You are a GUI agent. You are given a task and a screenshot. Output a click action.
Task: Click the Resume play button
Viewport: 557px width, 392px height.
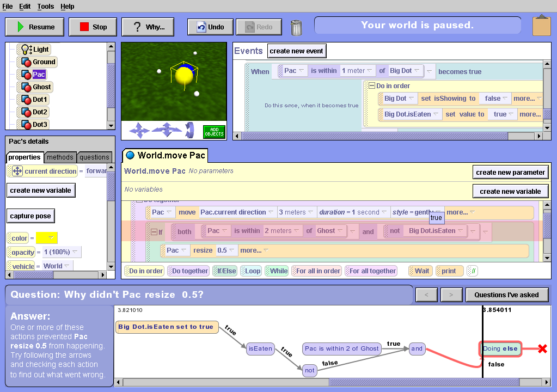coord(35,27)
